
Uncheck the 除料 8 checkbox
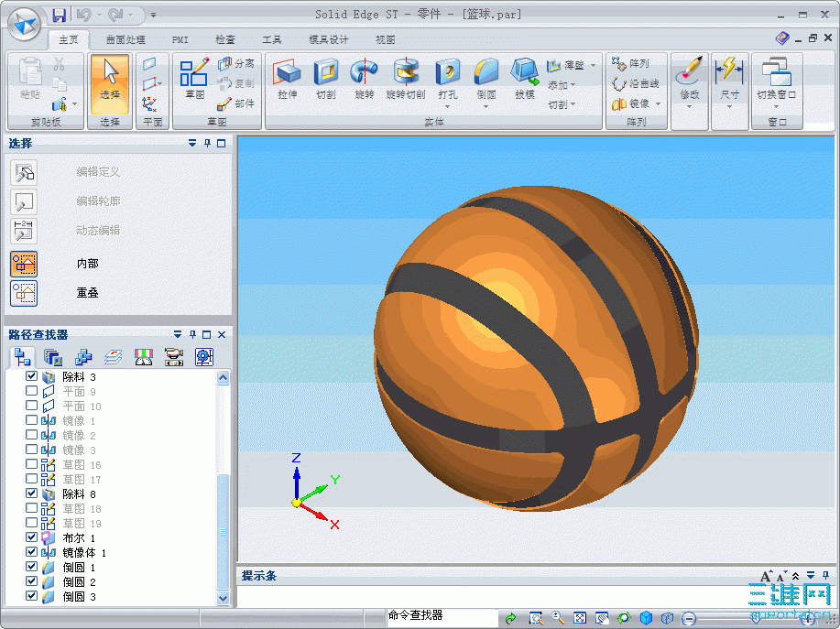pos(32,493)
